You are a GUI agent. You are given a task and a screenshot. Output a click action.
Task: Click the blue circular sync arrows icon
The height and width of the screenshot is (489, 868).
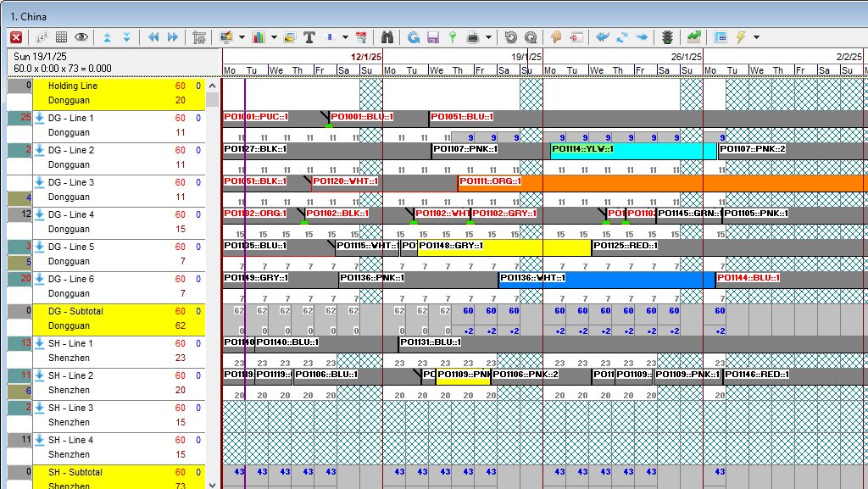621,37
